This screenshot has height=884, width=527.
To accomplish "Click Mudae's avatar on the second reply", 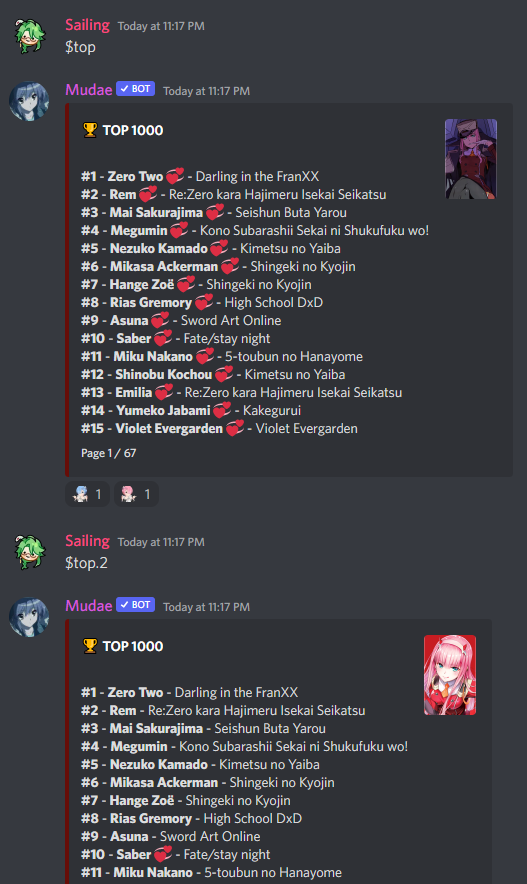I will (29, 617).
